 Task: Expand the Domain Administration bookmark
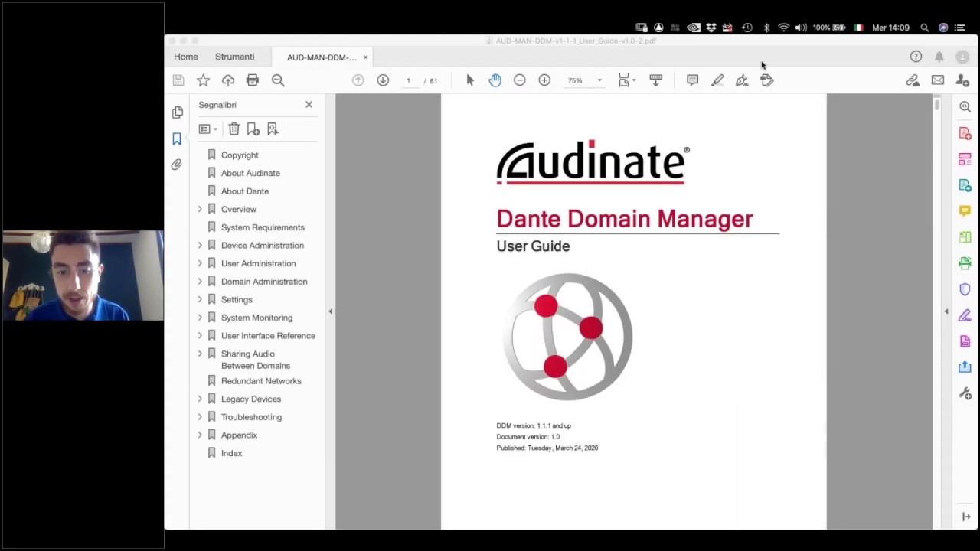coord(200,282)
